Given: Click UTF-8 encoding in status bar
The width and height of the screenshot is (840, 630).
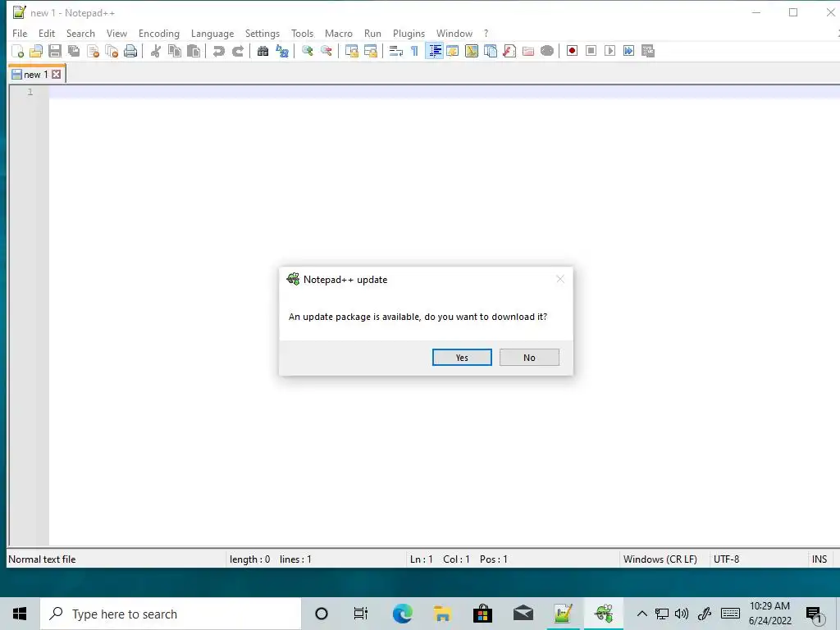Looking at the screenshot, I should tap(727, 559).
